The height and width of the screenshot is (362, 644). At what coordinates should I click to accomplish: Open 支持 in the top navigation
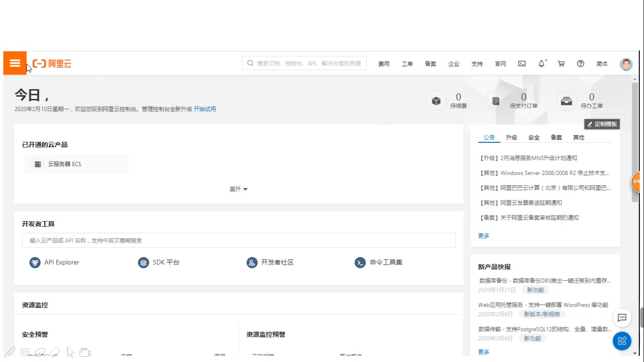[477, 64]
